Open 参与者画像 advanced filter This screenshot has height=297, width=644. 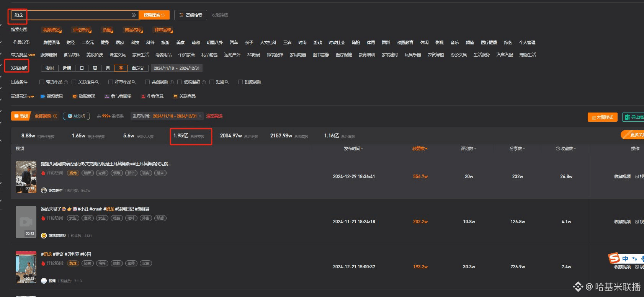[x=118, y=96]
